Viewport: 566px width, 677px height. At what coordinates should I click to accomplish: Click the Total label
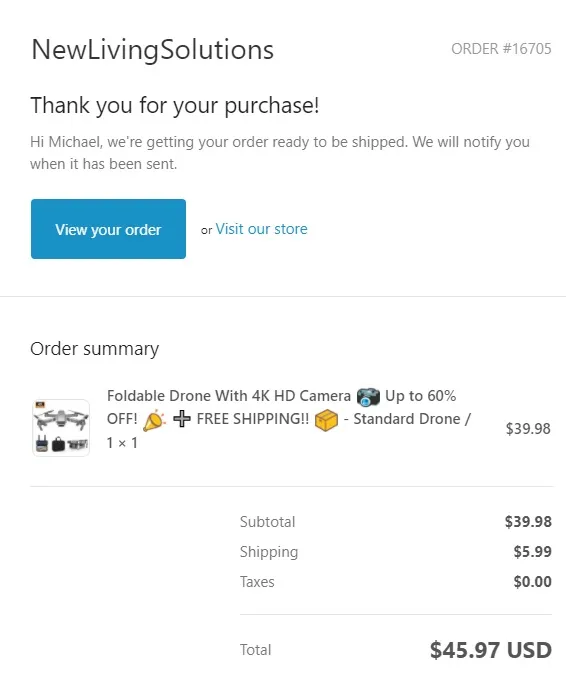click(x=256, y=650)
